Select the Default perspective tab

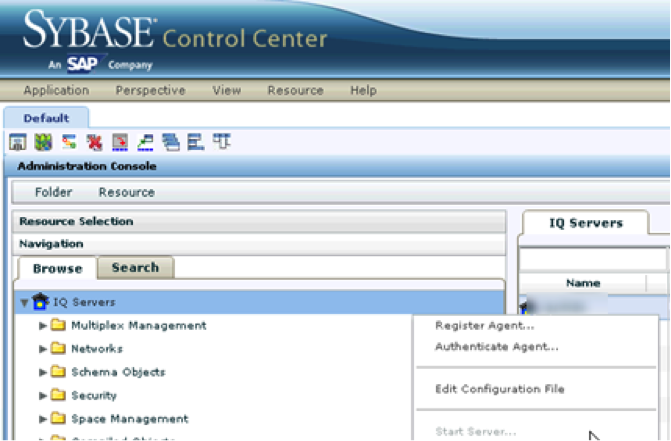(x=46, y=118)
